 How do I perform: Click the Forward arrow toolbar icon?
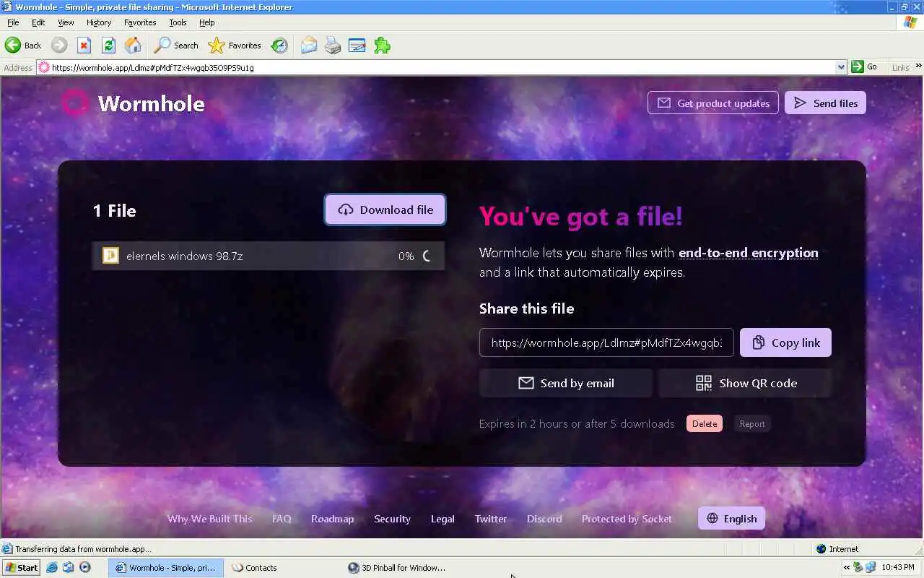pyautogui.click(x=59, y=45)
